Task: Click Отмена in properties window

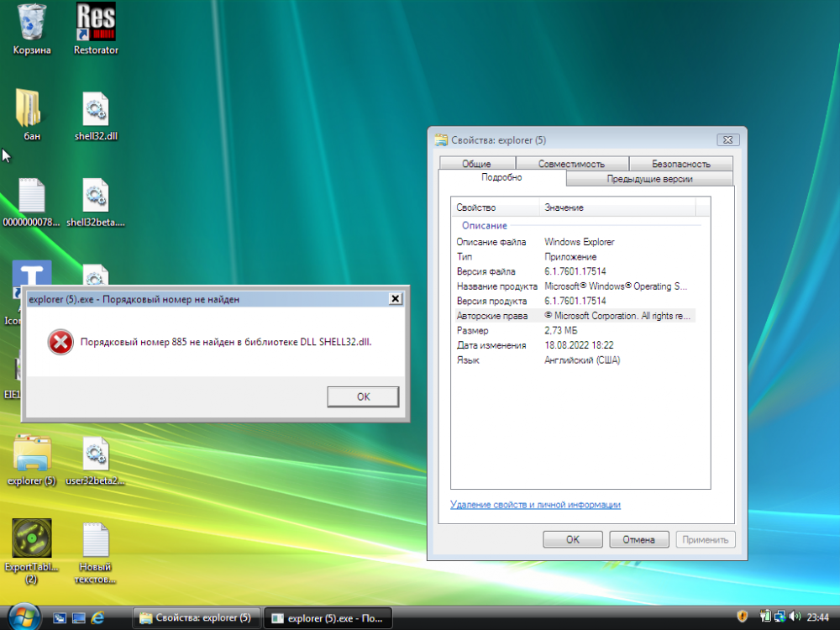Action: pyautogui.click(x=638, y=539)
